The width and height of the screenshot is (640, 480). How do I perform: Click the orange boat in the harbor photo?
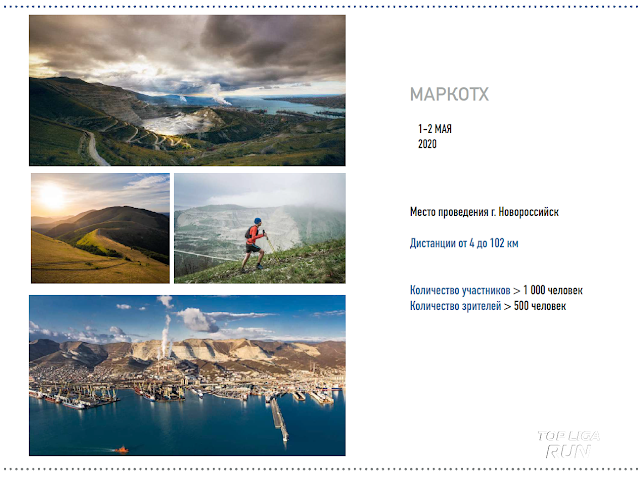click(122, 450)
